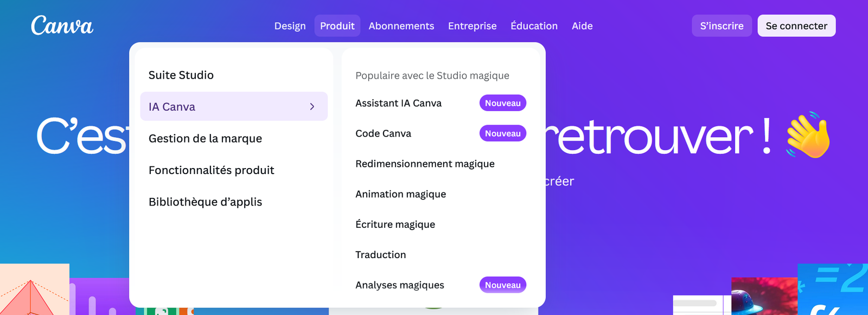Click the waving hand emoji

[808, 135]
